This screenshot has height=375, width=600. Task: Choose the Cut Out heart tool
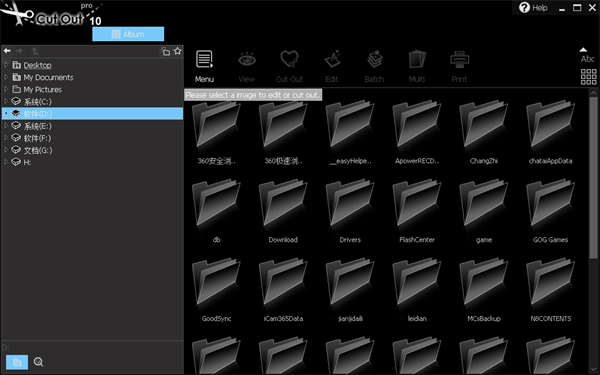click(289, 66)
